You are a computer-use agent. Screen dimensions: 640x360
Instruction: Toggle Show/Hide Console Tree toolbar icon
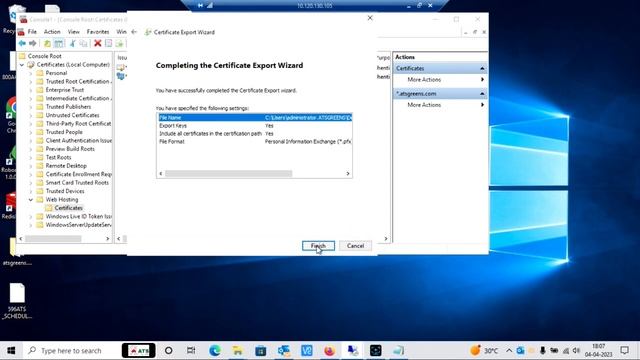point(59,43)
